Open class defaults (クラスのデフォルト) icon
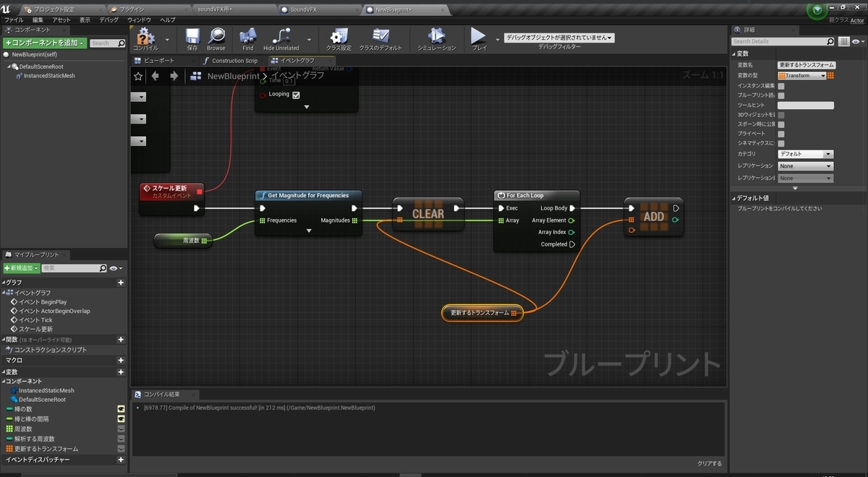 tap(380, 36)
